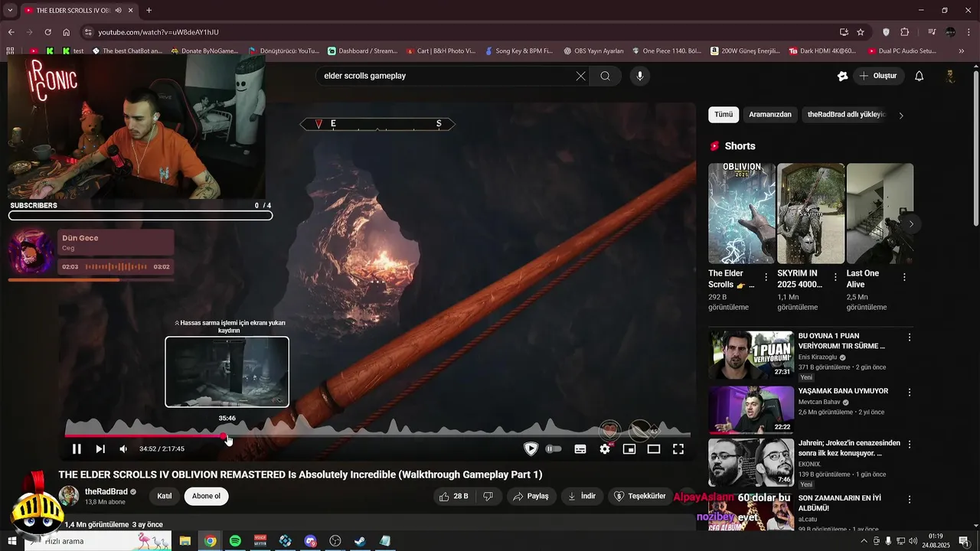Click Paylaş share button
This screenshot has width=980, height=551.
531,496
